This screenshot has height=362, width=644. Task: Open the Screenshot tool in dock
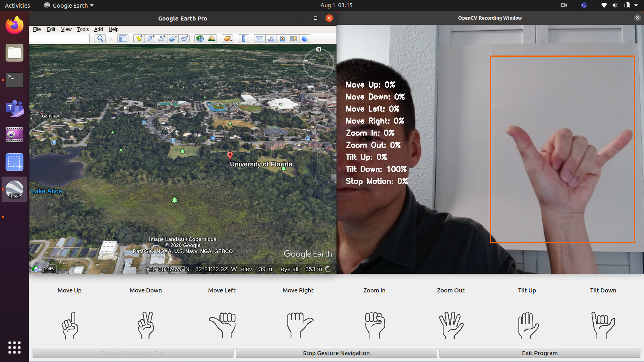(14, 162)
